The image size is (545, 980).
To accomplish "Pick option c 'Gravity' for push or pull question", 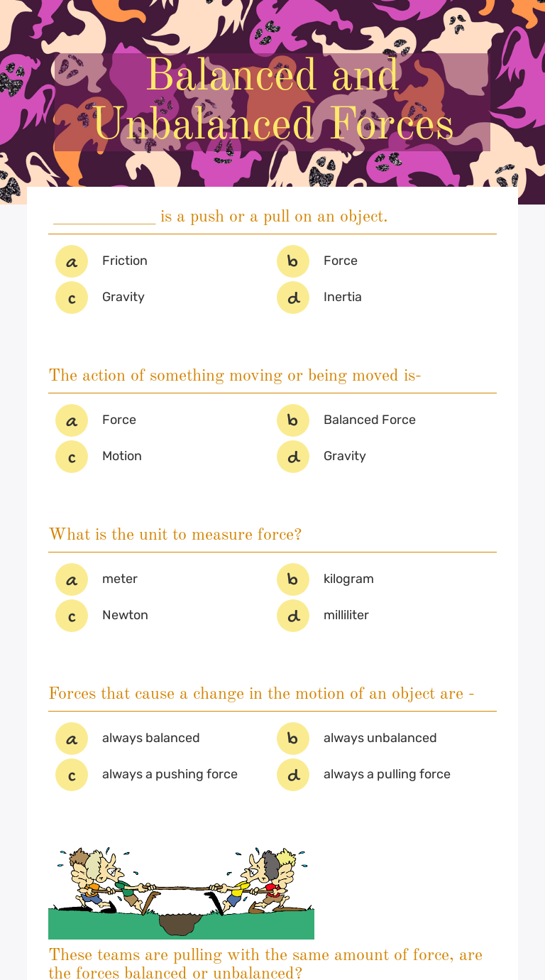I will 72,298.
